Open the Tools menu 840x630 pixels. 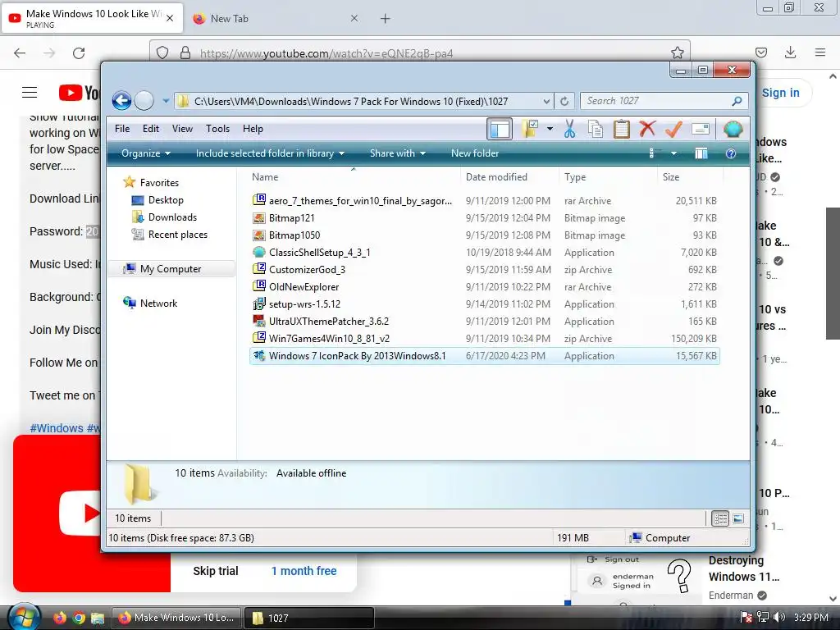pyautogui.click(x=217, y=129)
